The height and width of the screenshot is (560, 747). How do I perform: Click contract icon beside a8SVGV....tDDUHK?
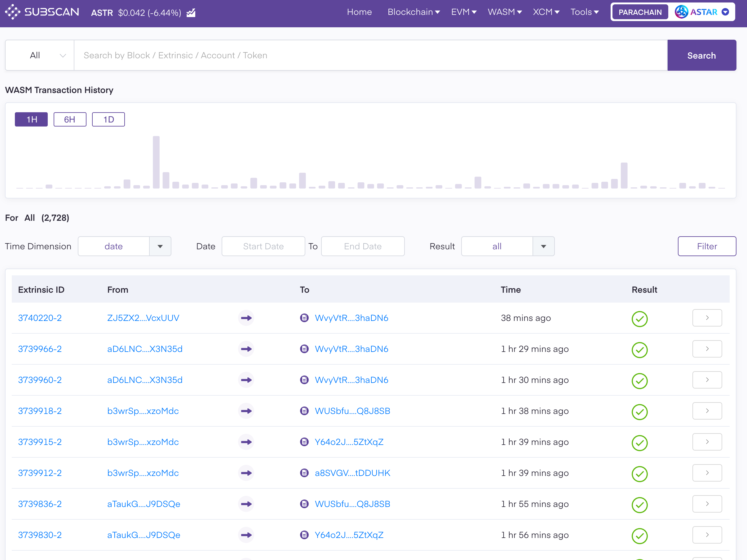click(x=304, y=473)
